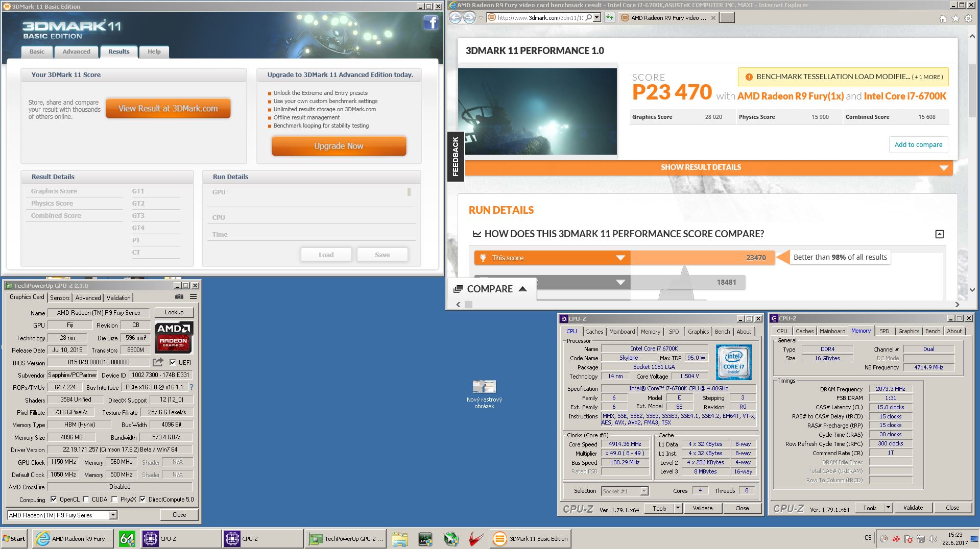Open the Facebook icon in 3DMark 11
980x549 pixels.
pyautogui.click(x=431, y=23)
